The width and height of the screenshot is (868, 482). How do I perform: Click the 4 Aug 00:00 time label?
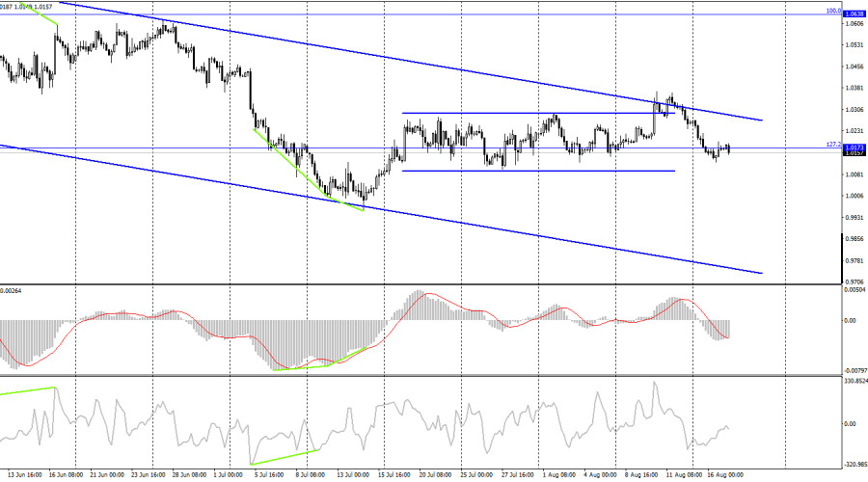coord(600,475)
